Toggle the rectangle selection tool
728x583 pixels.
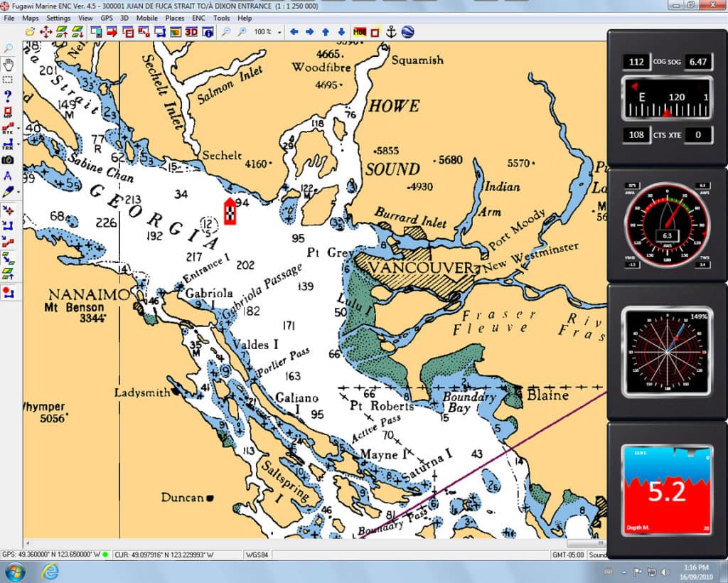[8, 80]
